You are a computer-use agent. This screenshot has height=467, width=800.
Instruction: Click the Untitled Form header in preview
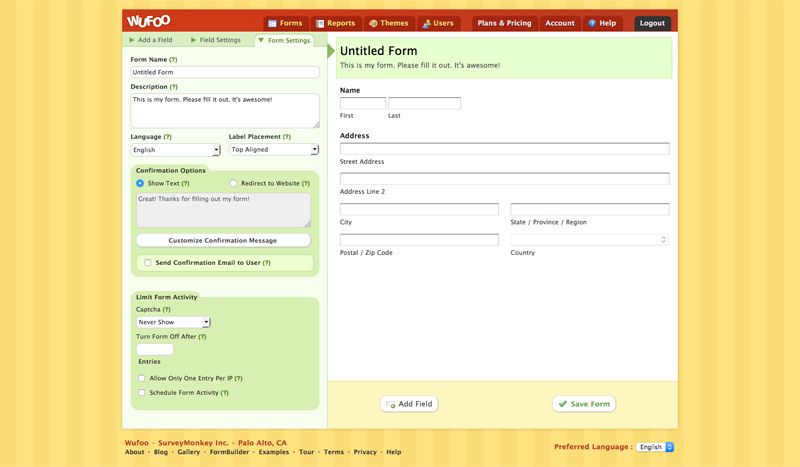[x=379, y=51]
